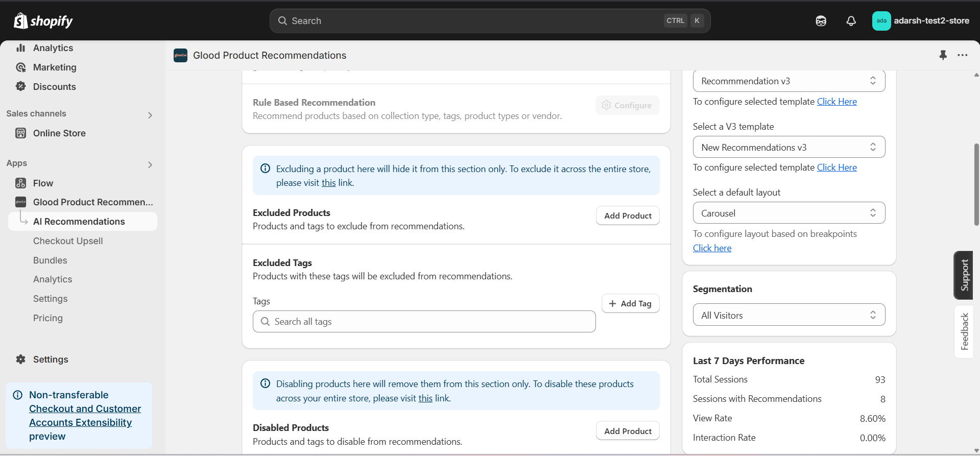Click the Search all tags field

click(424, 322)
